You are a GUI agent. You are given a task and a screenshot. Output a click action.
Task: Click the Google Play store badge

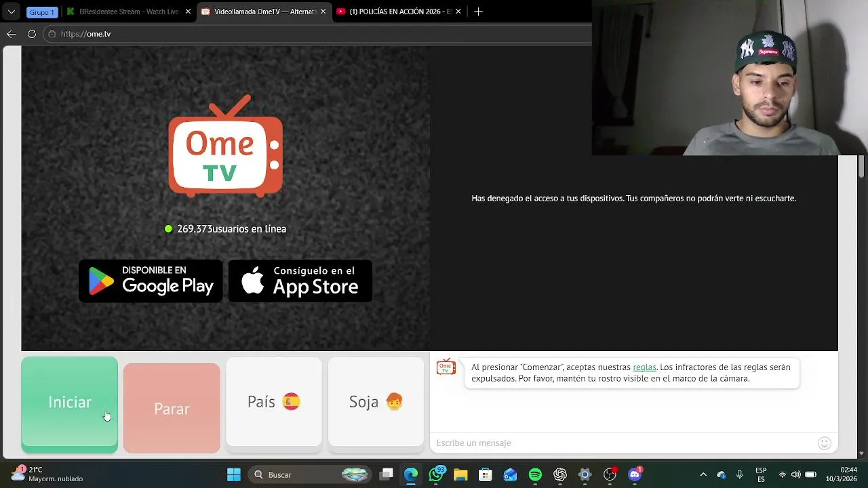tap(151, 281)
